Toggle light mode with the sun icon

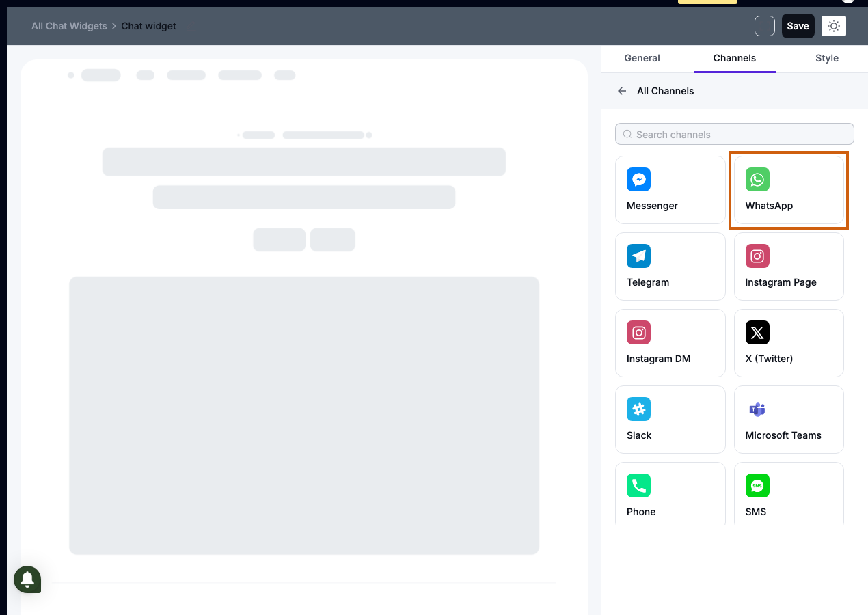834,26
